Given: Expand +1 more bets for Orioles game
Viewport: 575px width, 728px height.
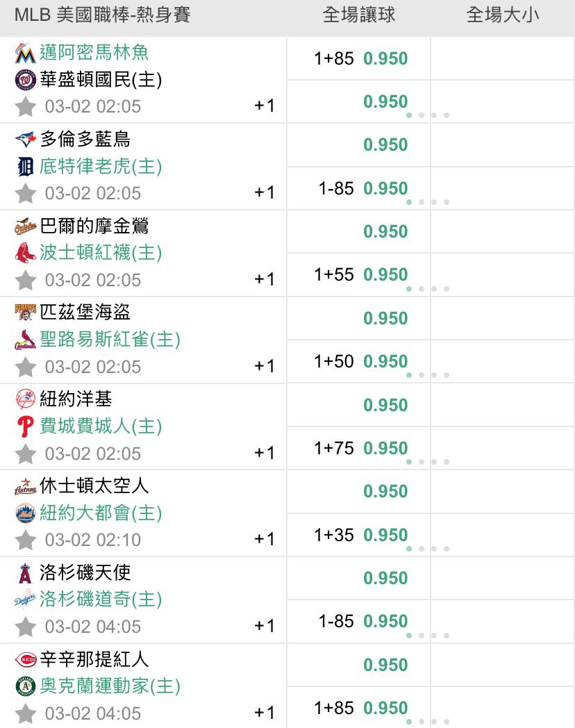Looking at the screenshot, I should tap(265, 279).
